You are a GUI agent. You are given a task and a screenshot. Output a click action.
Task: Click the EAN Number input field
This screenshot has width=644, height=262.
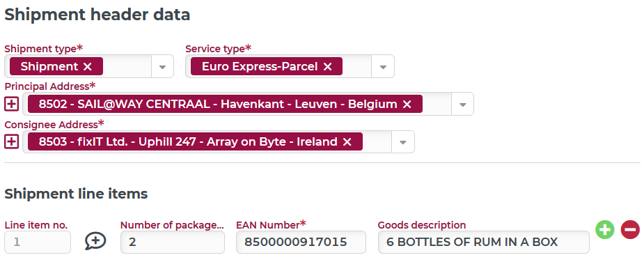pyautogui.click(x=301, y=242)
